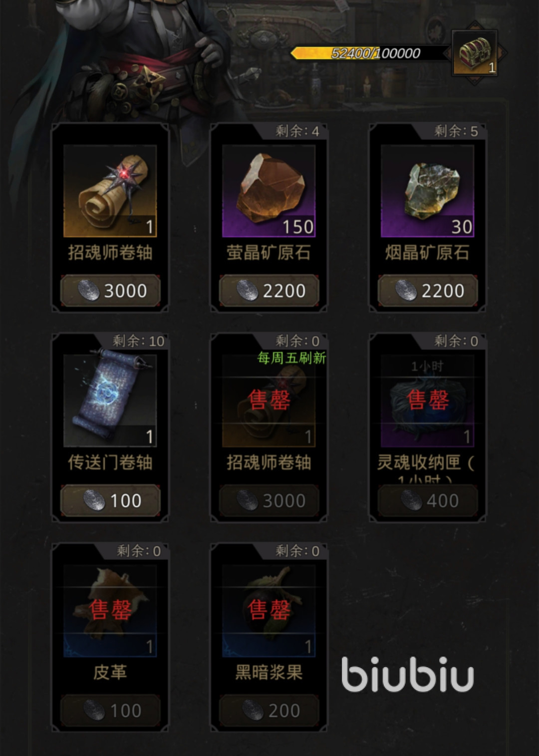Viewport: 539px width, 756px height.
Task: Click the 传送门卷轴 item name
Action: point(110,462)
